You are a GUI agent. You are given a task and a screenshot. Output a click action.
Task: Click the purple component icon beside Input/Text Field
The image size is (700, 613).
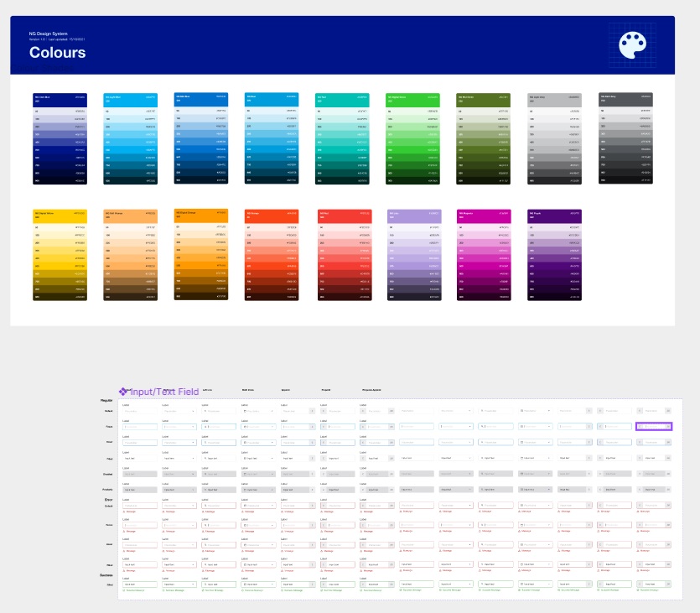[x=123, y=392]
